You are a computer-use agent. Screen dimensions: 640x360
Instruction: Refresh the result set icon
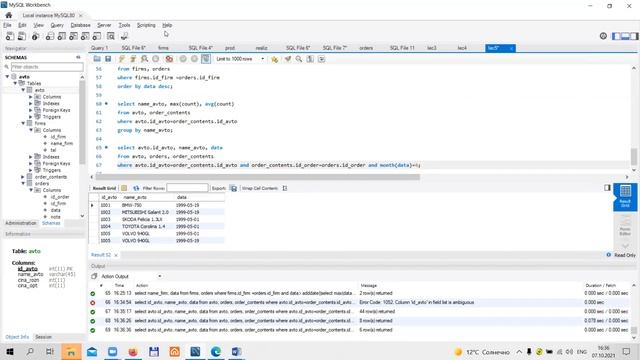[x=136, y=188]
